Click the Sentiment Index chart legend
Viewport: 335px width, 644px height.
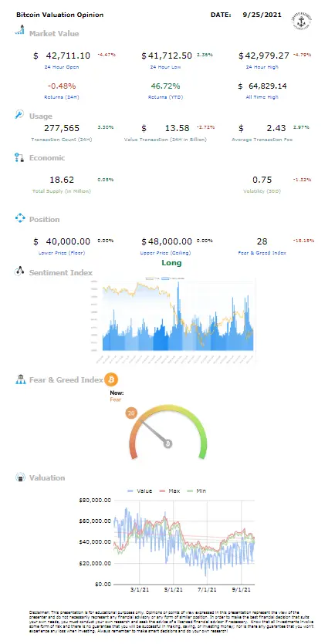165,278
